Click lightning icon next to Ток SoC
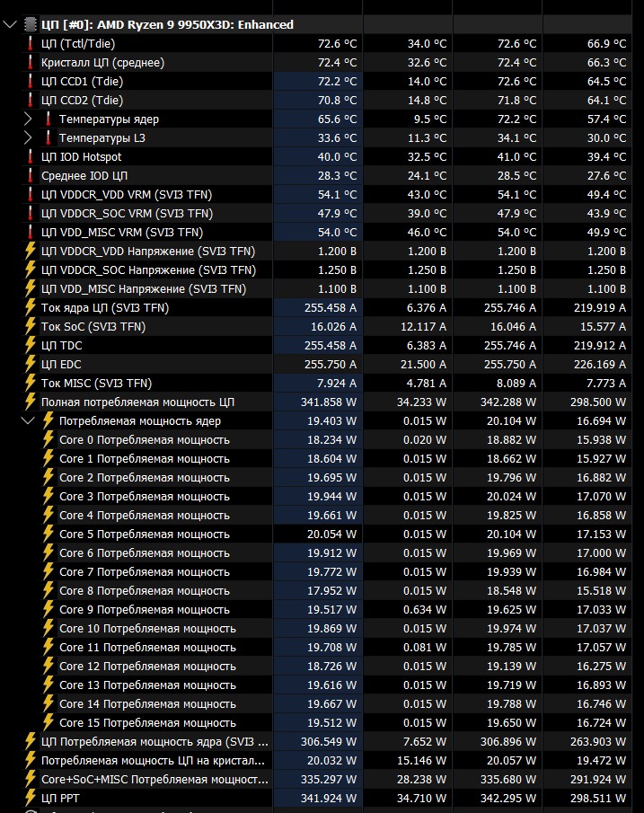 pyautogui.click(x=31, y=327)
